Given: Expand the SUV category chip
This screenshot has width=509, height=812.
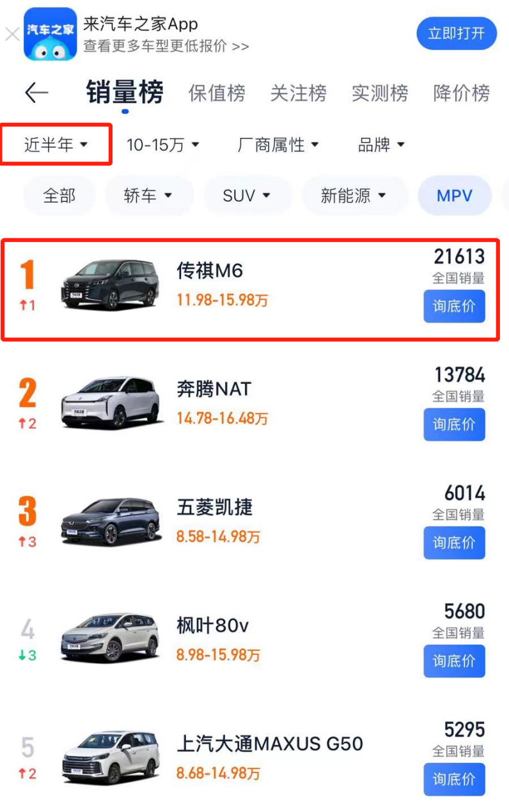Looking at the screenshot, I should pyautogui.click(x=247, y=195).
